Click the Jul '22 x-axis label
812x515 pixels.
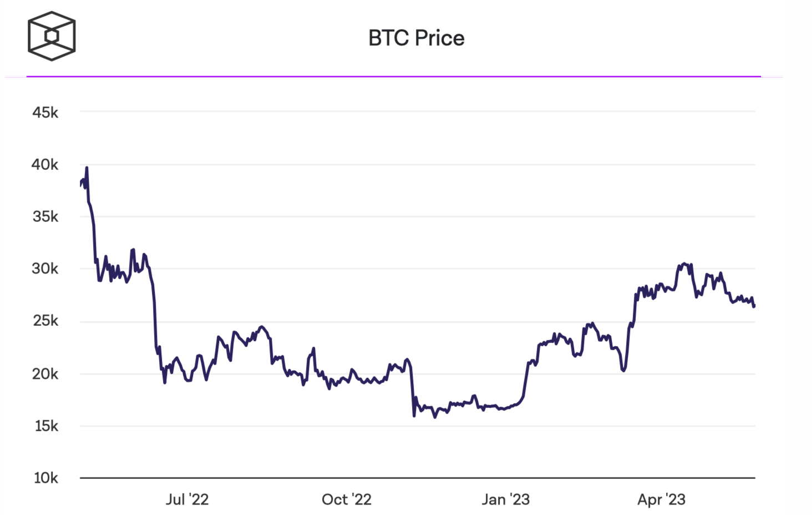pyautogui.click(x=187, y=500)
